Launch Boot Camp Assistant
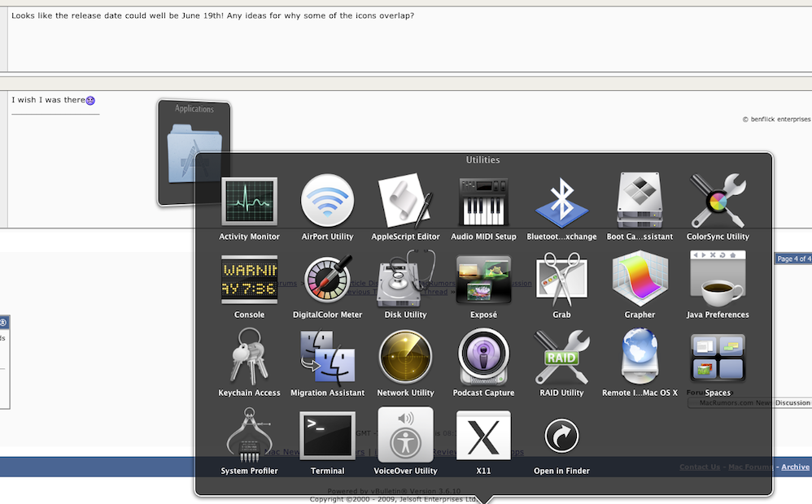 (640, 201)
